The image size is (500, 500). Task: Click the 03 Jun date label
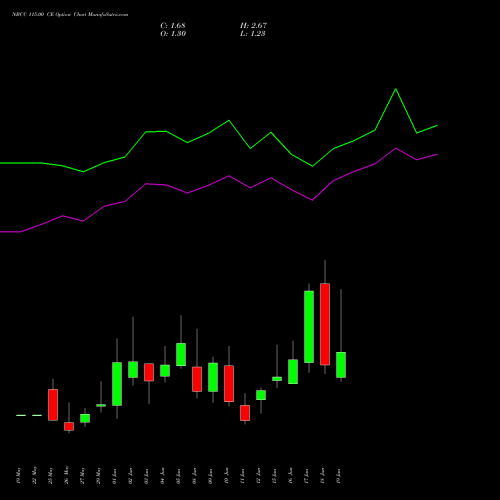146,476
